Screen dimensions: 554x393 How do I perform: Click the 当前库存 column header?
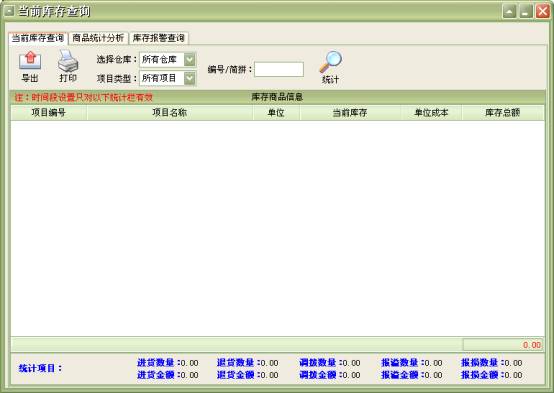point(350,113)
